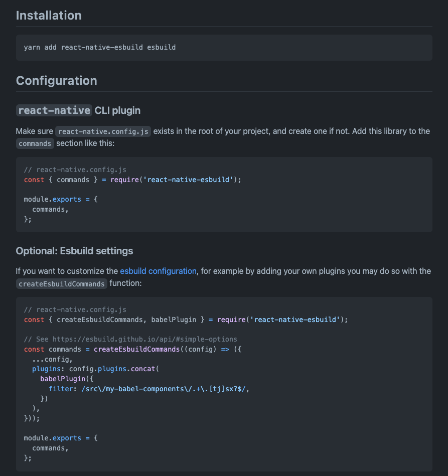Click first '// react-native.config.js' comment
Image resolution: width=448 pixels, height=476 pixels.
point(75,170)
